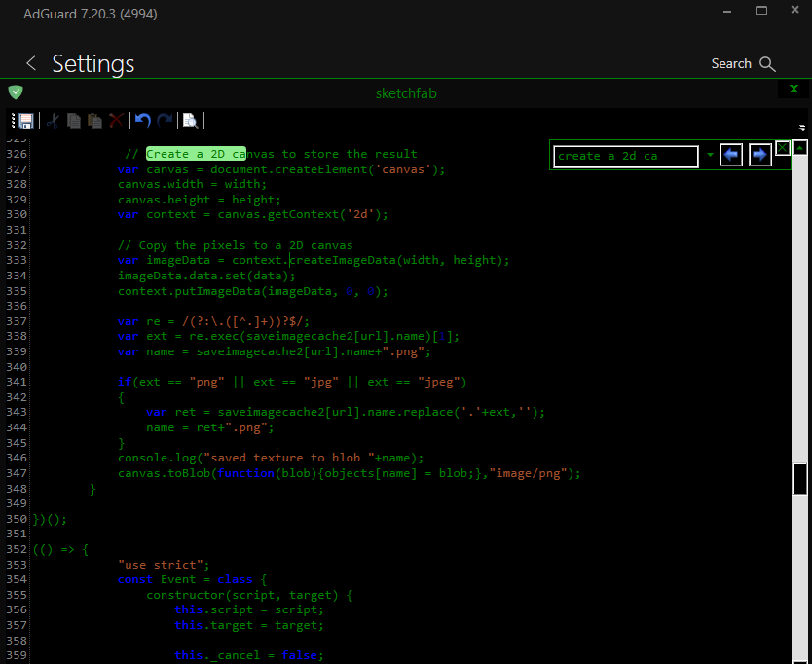The height and width of the screenshot is (664, 812).
Task: Click the "canvas.toBlob(function(blob)" line
Action: coord(350,473)
